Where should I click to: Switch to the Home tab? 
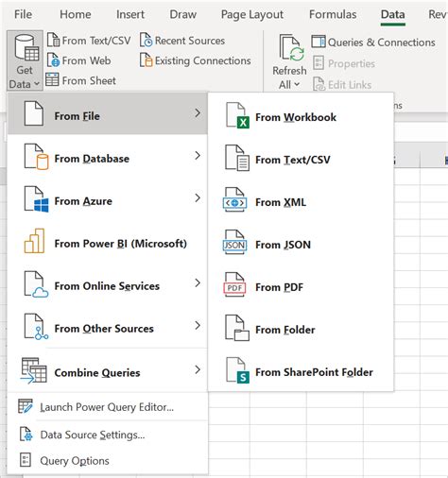tap(76, 14)
